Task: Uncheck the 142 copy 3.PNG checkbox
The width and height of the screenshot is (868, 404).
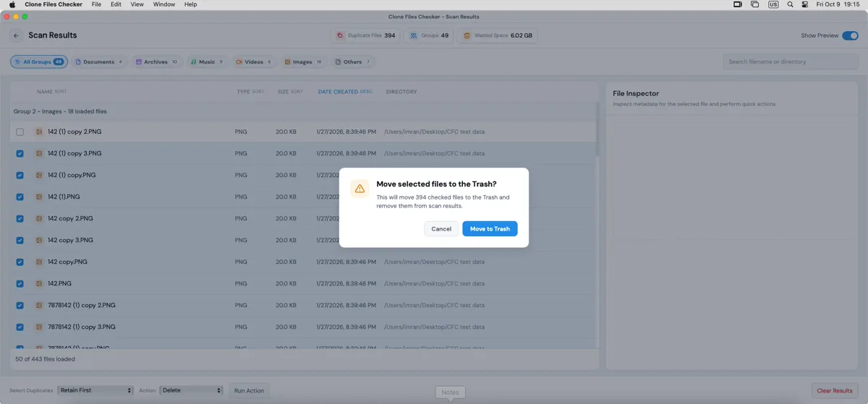Action: coord(20,241)
